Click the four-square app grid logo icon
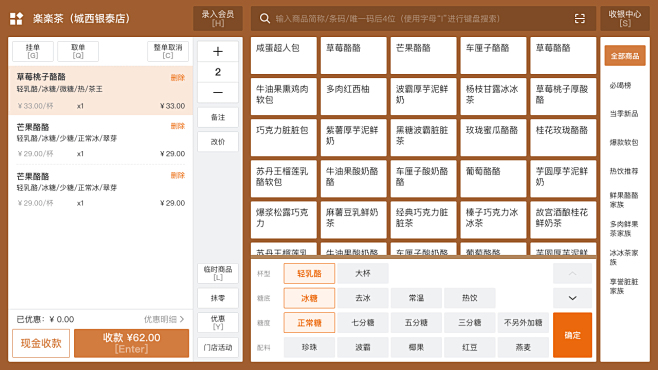The height and width of the screenshot is (370, 658). point(16,18)
